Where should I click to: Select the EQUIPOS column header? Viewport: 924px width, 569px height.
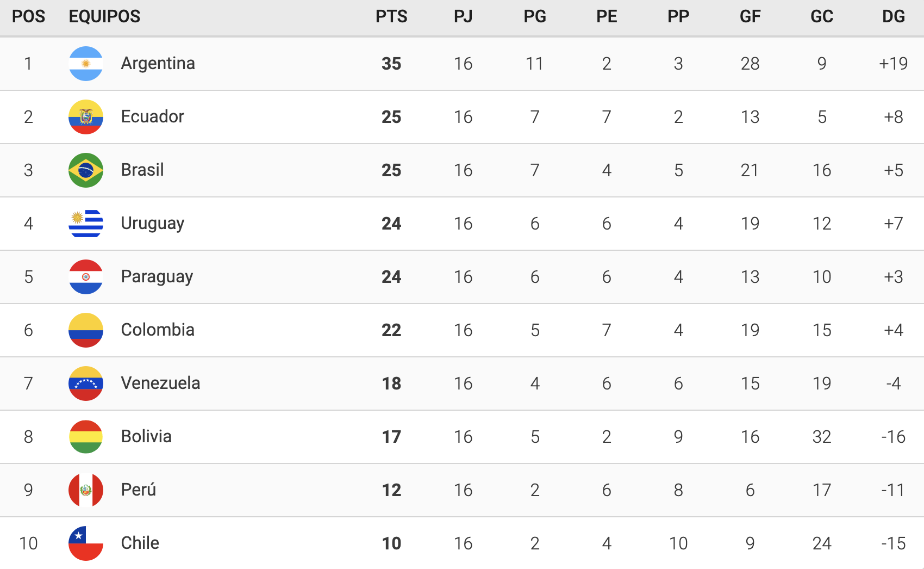(104, 16)
